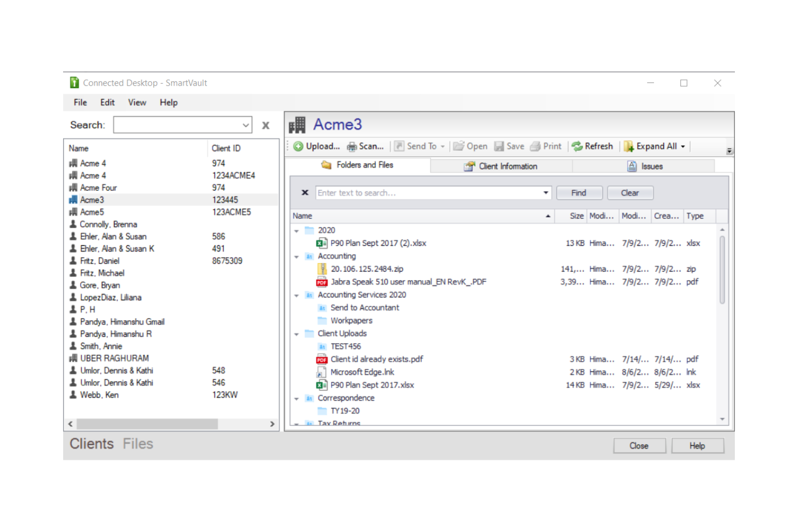Screen dimensions: 798x532
Task: Click the Refresh toolbar icon
Action: 577,146
